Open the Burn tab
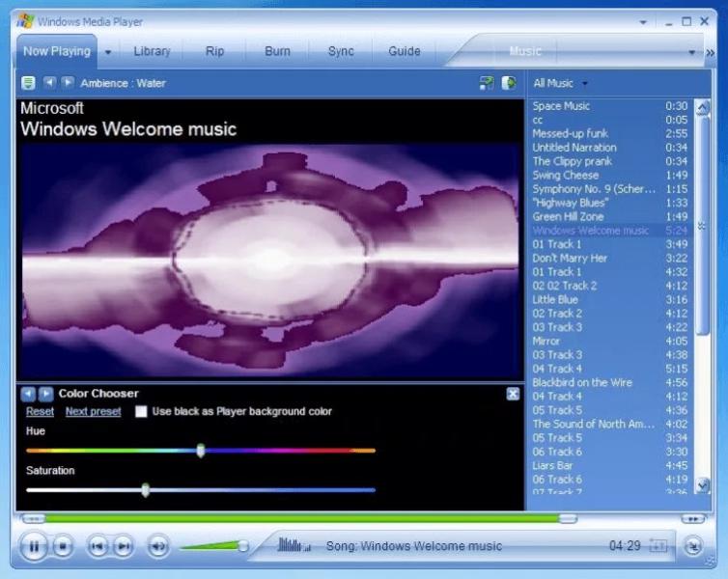The image size is (728, 579). (x=277, y=51)
